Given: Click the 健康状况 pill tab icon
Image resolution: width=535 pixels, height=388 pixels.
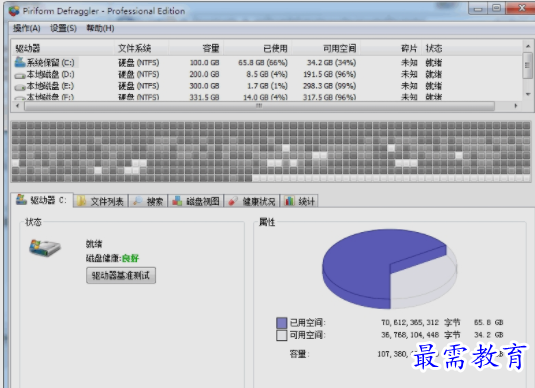Looking at the screenshot, I should [x=233, y=201].
